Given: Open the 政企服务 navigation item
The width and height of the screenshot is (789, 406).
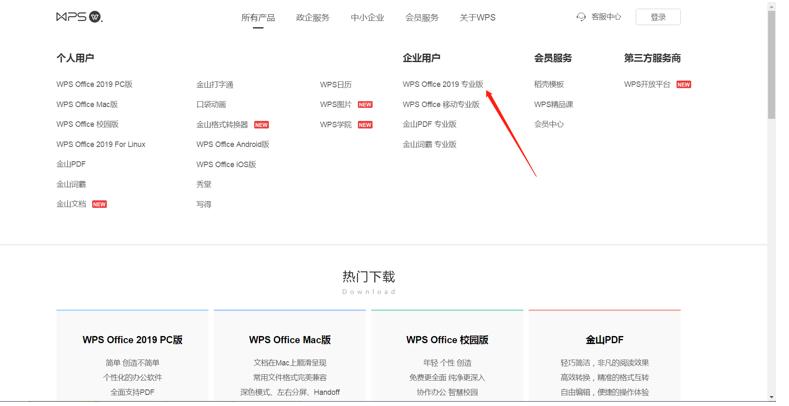Looking at the screenshot, I should point(312,18).
